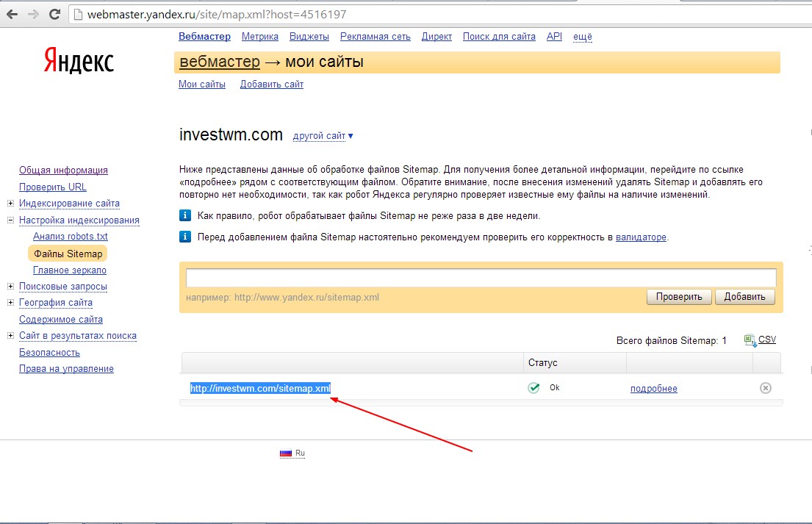Image resolution: width=812 pixels, height=524 pixels.
Task: Expand Индексирование сайта tree node
Action: pyautogui.click(x=10, y=204)
